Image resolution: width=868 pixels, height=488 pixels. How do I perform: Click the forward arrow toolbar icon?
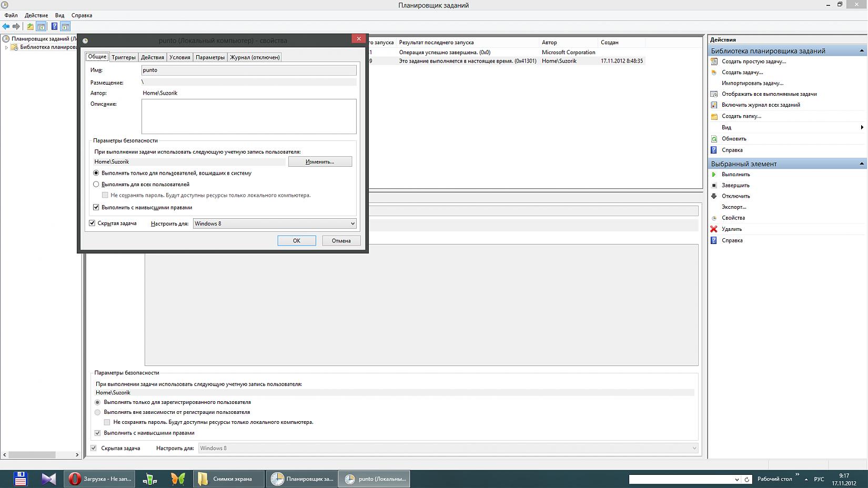point(16,26)
